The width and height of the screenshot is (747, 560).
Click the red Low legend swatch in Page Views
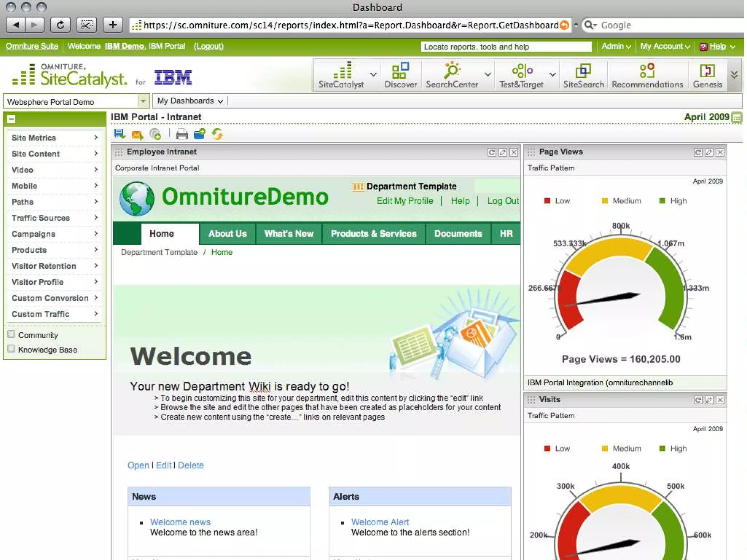point(547,201)
